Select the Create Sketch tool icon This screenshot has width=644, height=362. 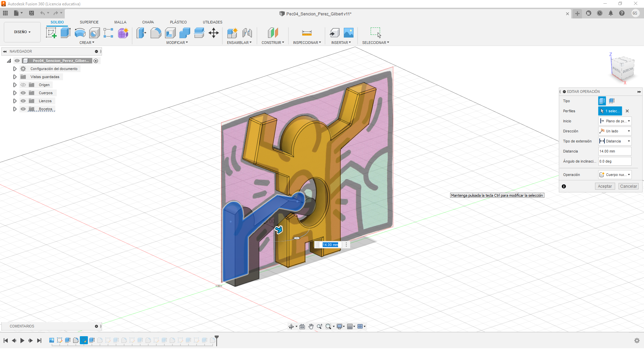click(51, 33)
